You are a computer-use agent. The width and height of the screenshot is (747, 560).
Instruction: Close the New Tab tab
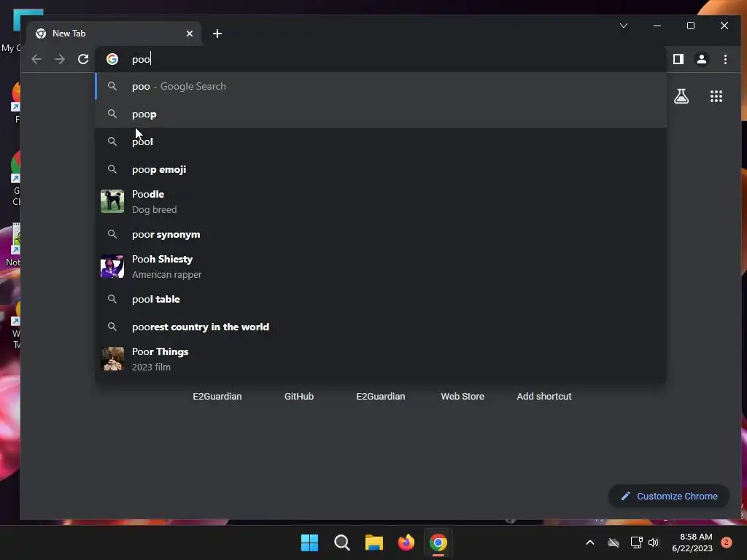[x=190, y=34]
